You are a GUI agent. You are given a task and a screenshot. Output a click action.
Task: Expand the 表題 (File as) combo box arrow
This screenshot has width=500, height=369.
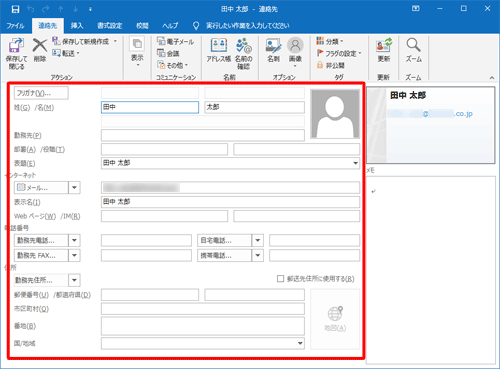[x=356, y=163]
